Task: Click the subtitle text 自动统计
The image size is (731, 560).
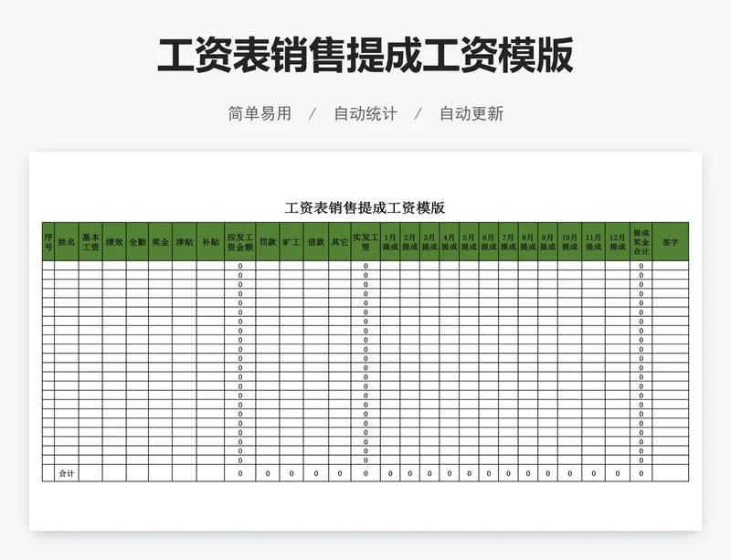Action: click(x=365, y=113)
